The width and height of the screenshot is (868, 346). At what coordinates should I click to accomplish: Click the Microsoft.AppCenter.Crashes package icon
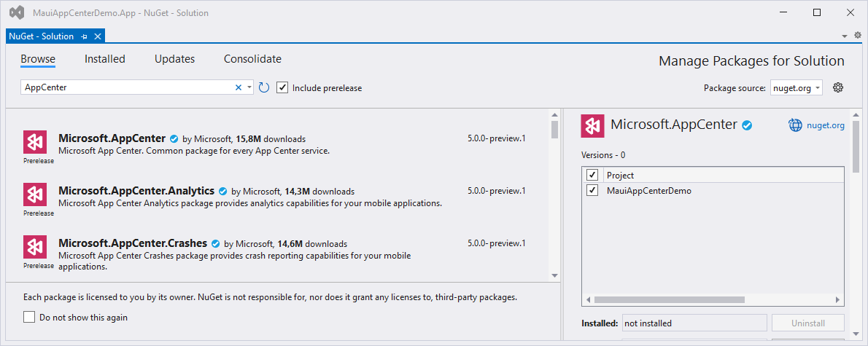click(x=38, y=247)
